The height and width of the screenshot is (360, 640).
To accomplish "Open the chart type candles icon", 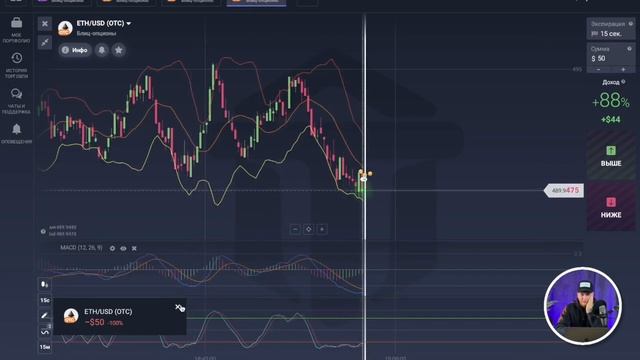I will [45, 284].
